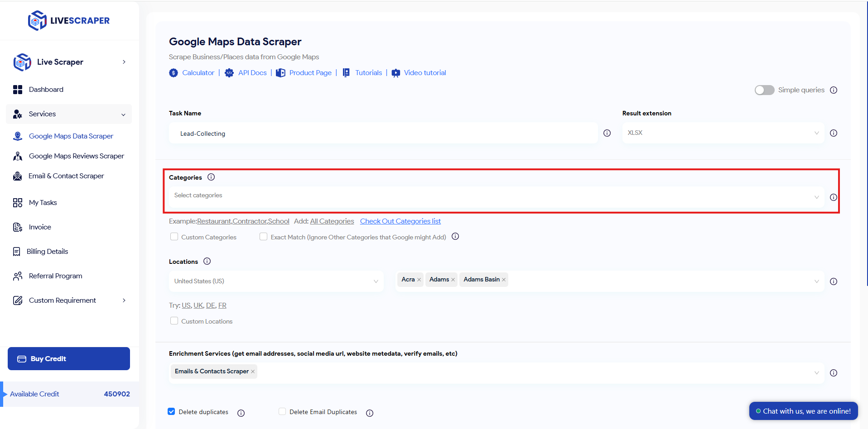Click the Billing Details icon
The width and height of the screenshot is (868, 429).
[x=17, y=252]
